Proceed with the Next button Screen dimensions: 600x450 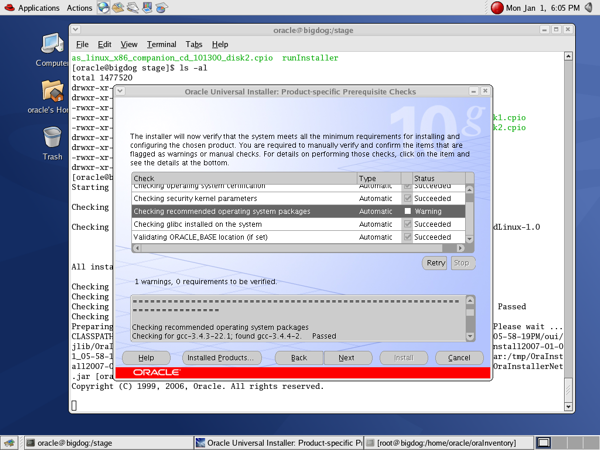(346, 358)
